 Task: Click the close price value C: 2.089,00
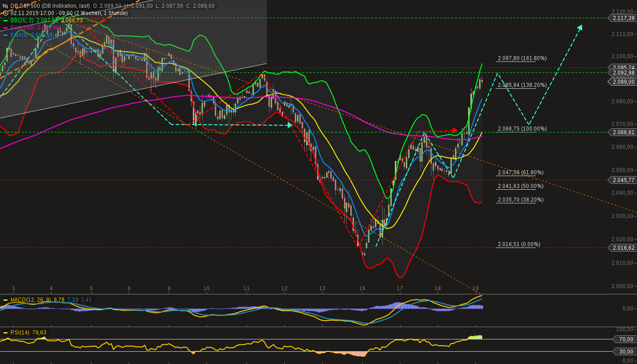coord(200,6)
